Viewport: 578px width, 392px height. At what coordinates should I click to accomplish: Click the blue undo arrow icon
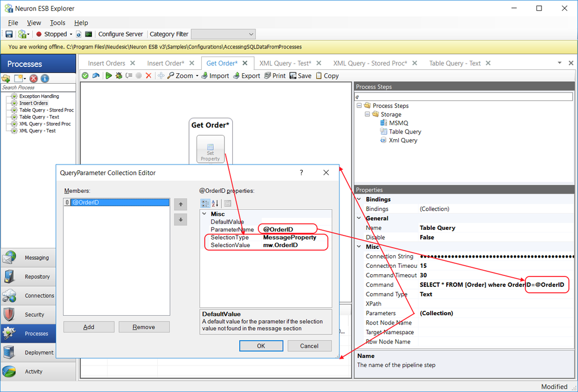96,76
